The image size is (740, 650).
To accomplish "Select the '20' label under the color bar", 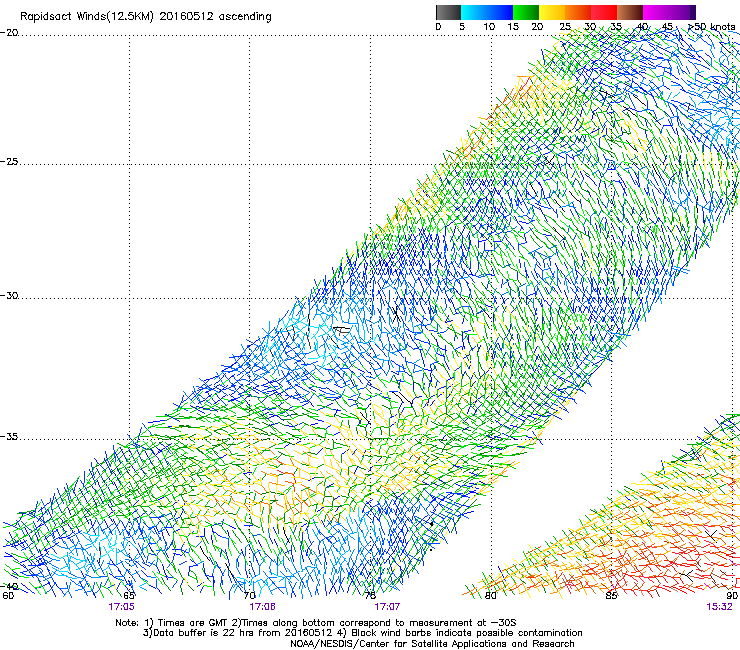I will tap(537, 27).
